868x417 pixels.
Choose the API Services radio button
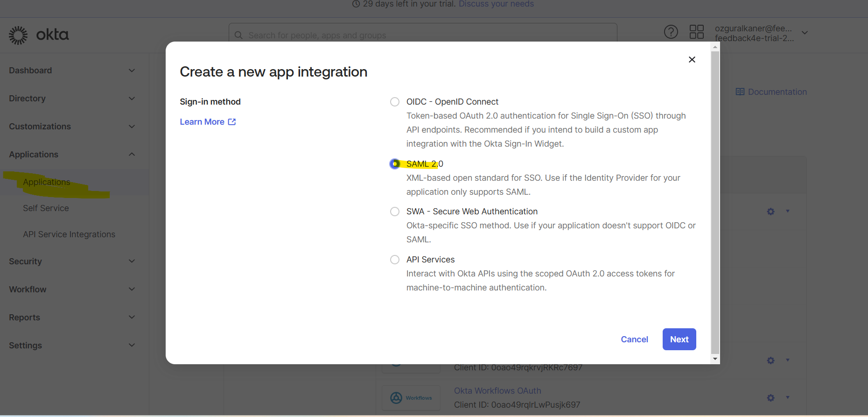(x=395, y=260)
